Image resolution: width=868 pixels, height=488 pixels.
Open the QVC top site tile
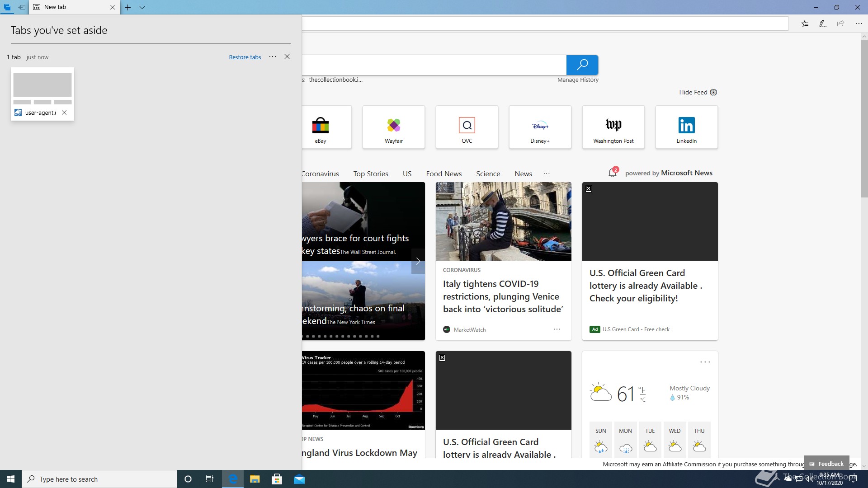467,127
